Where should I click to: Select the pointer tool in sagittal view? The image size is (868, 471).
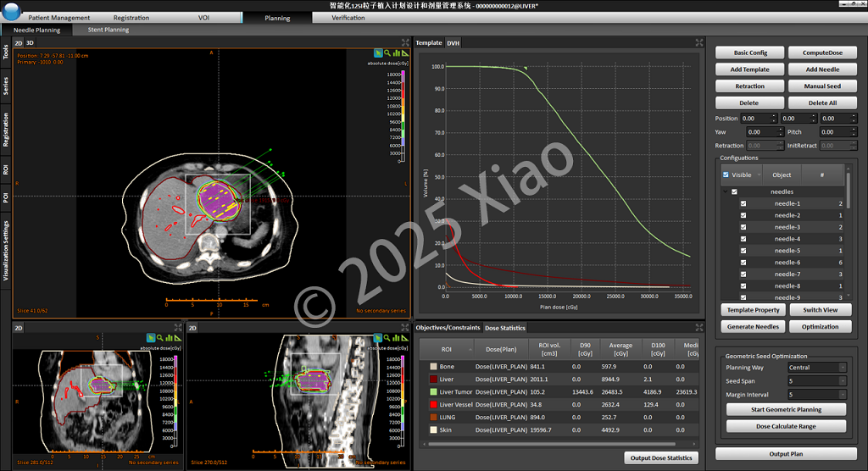pyautogui.click(x=377, y=338)
